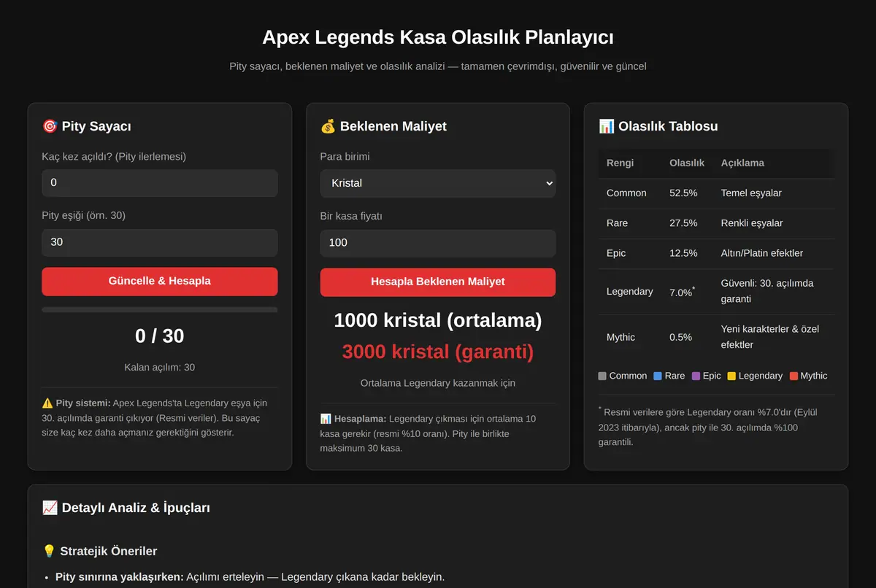Click the '0 / 30' counter text
Image resolution: width=876 pixels, height=588 pixels.
click(x=160, y=336)
